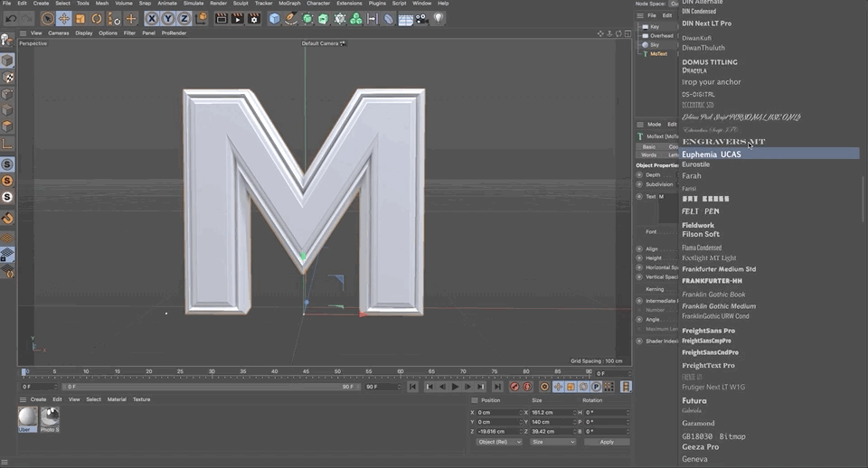Open the Simulate menu
Image resolution: width=868 pixels, height=468 pixels.
(193, 4)
